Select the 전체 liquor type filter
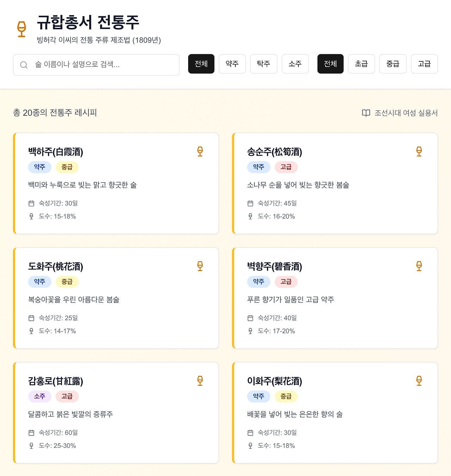This screenshot has height=476, width=451. click(201, 64)
